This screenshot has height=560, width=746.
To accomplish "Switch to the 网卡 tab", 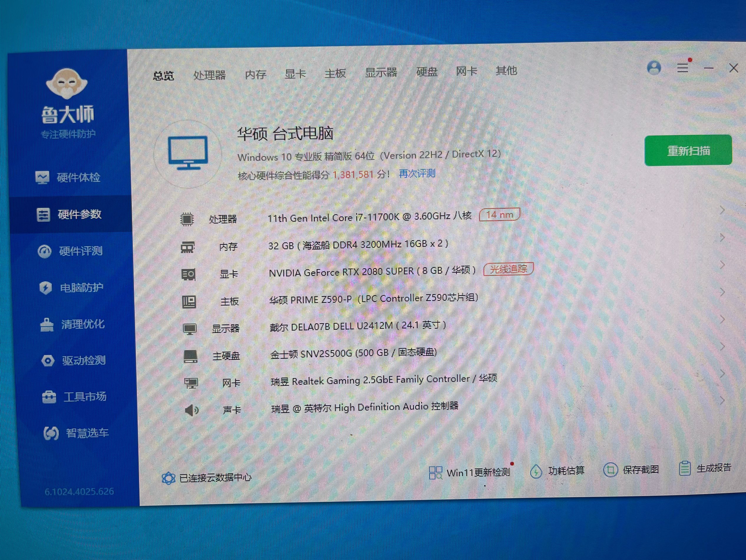I will [467, 71].
